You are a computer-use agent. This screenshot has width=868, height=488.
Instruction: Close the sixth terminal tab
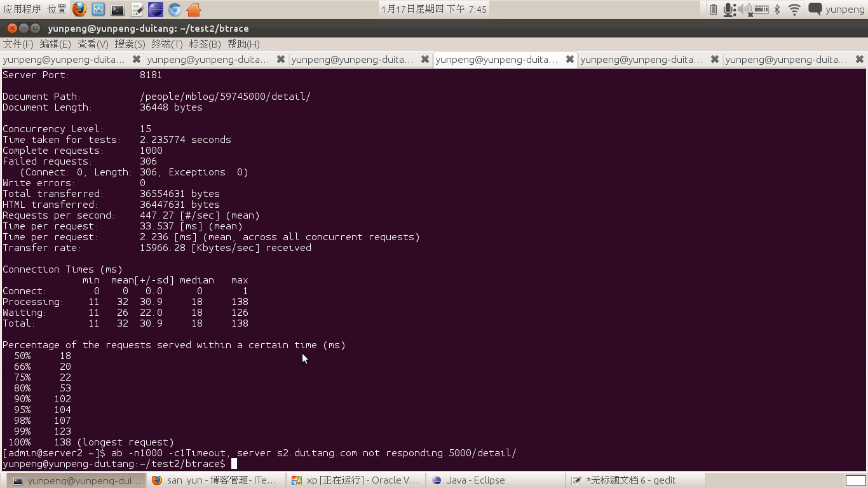point(860,59)
